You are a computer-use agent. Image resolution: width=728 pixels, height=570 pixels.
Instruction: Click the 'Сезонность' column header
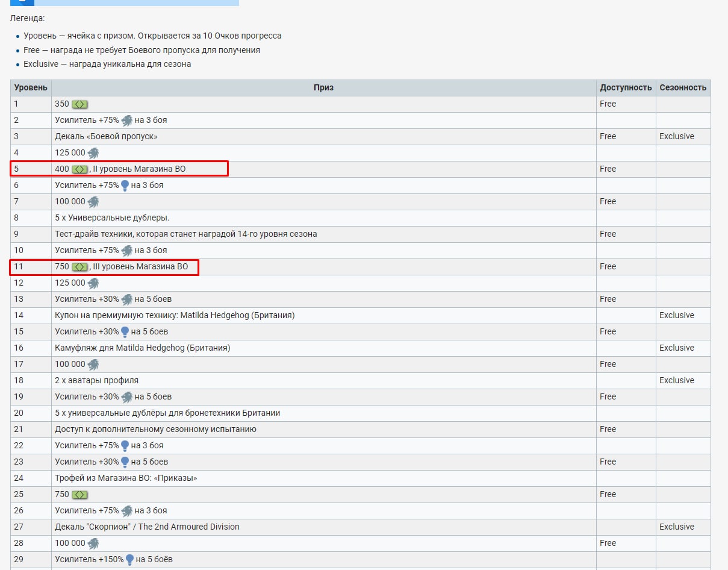683,88
